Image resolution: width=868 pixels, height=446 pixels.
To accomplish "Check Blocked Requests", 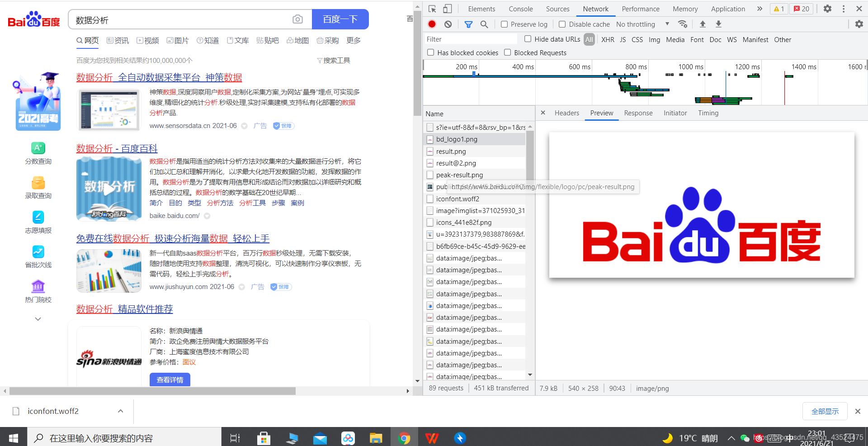I will click(x=508, y=52).
